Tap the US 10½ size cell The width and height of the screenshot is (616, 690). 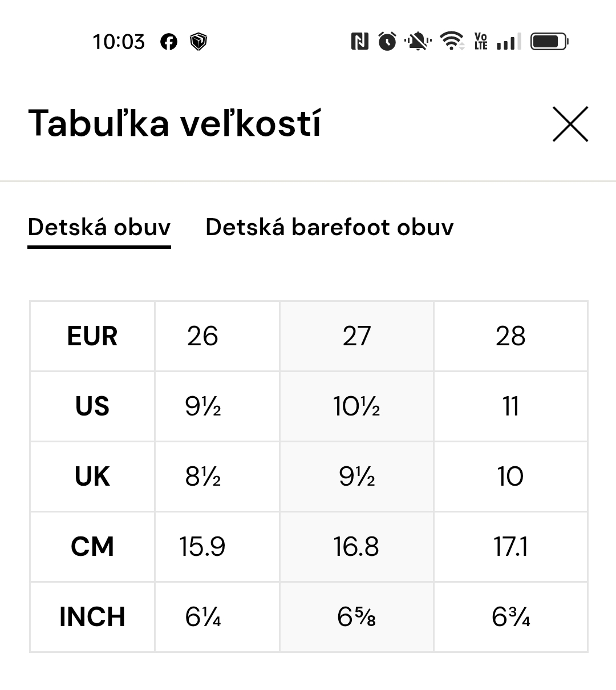(356, 406)
